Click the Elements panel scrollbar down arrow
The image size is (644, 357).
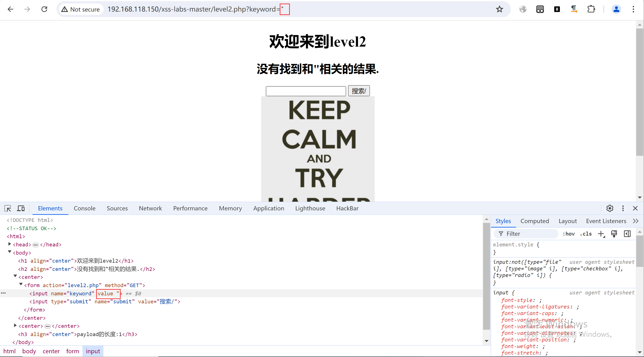click(486, 341)
